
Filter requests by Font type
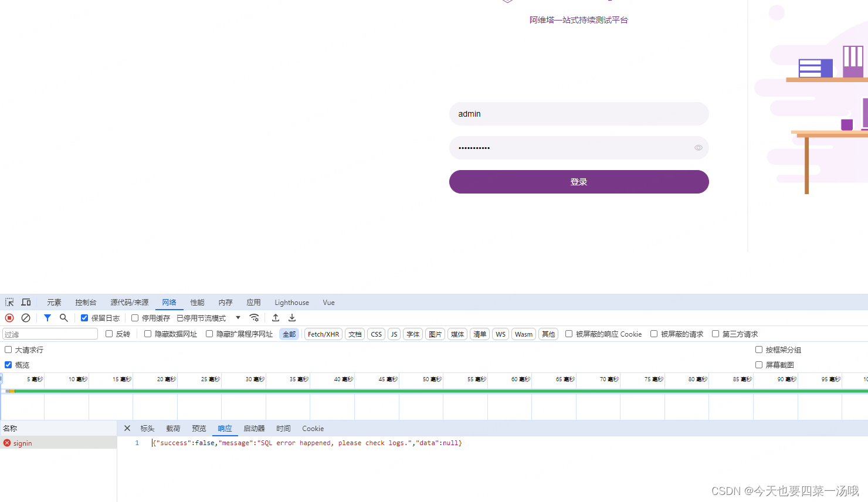(413, 334)
